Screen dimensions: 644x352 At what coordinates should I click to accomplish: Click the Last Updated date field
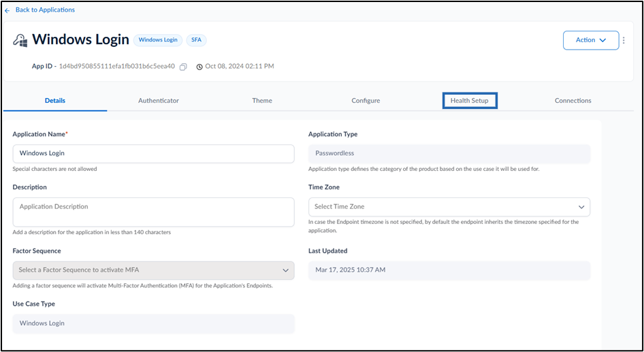(449, 270)
